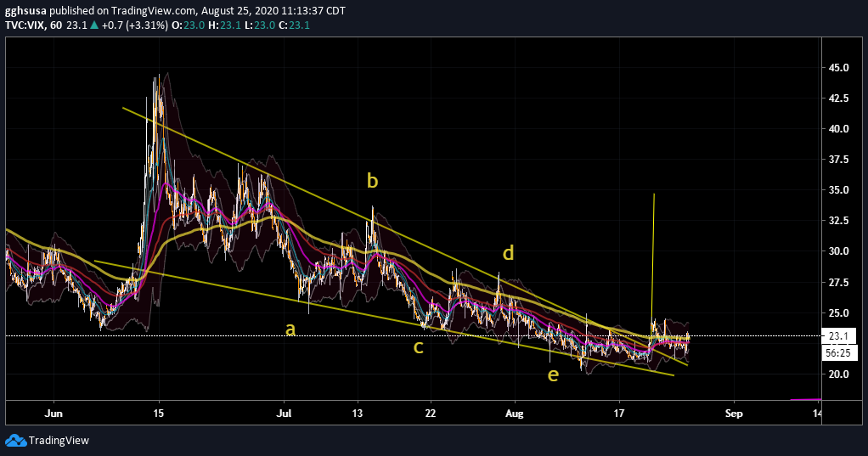The image size is (868, 456).
Task: Click the TradingView brand text
Action: pyautogui.click(x=59, y=441)
